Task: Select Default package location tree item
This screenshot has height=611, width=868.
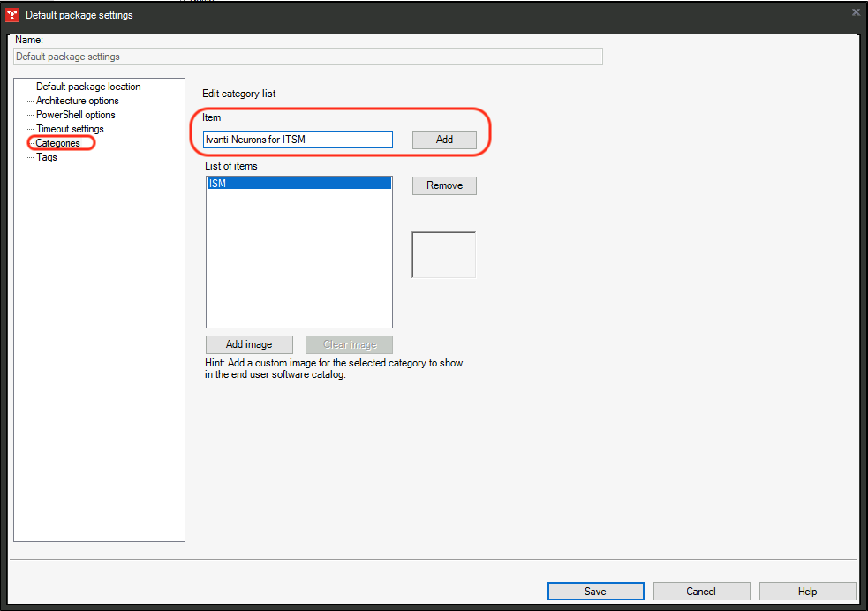Action: point(88,87)
